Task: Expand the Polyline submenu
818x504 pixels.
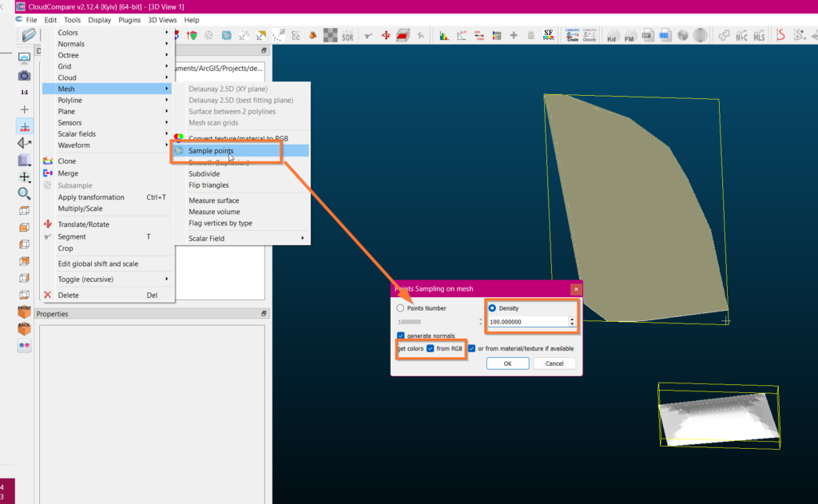Action: (x=108, y=100)
